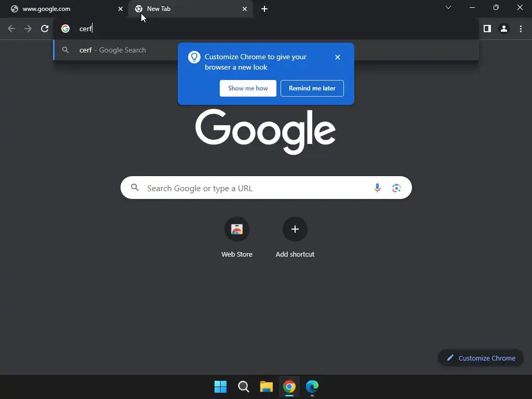Viewport: 532px width, 399px height.
Task: Close the New Tab tab
Action: tap(245, 9)
